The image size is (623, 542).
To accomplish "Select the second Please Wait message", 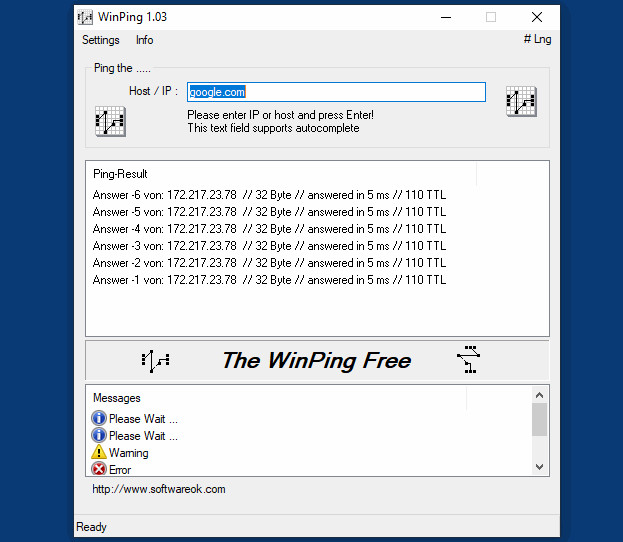I will click(x=135, y=436).
